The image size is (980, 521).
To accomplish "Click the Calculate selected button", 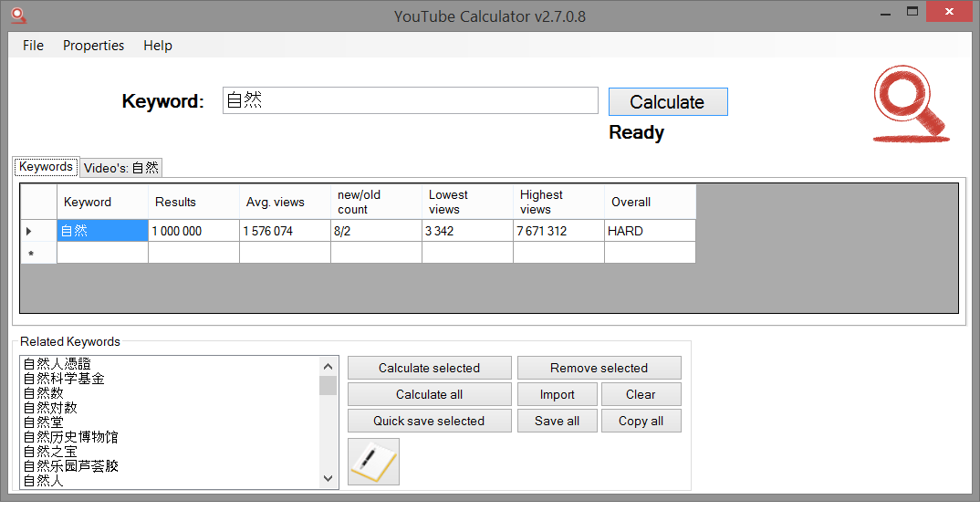I will click(430, 368).
